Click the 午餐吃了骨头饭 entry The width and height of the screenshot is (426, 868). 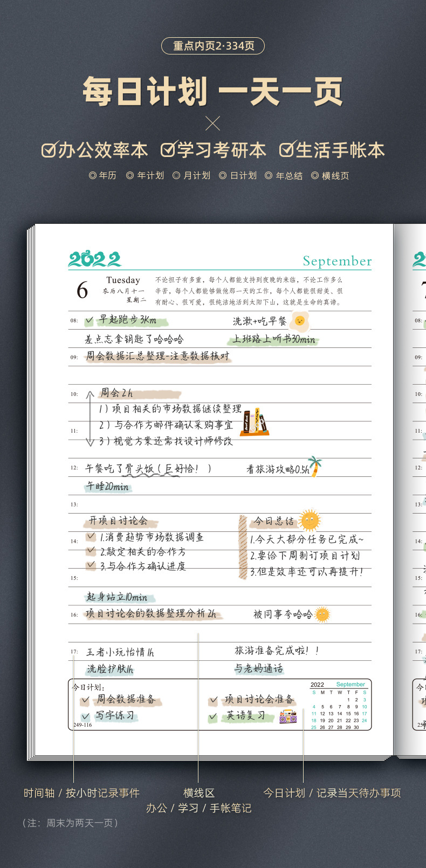click(x=148, y=469)
